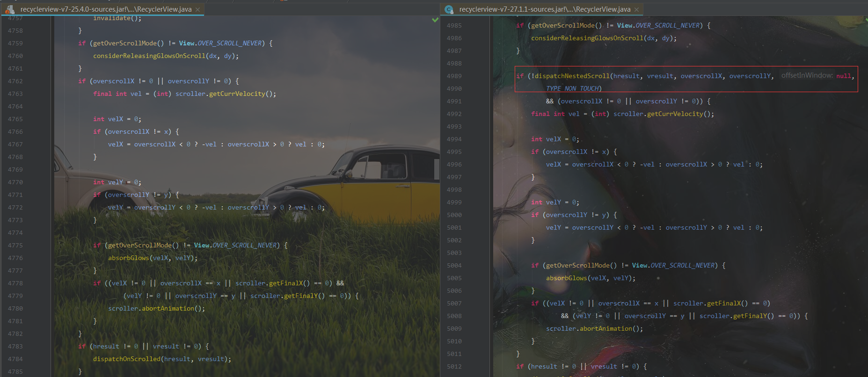Click getOverScrollMode on line 4985
868x377 pixels.
coord(563,25)
